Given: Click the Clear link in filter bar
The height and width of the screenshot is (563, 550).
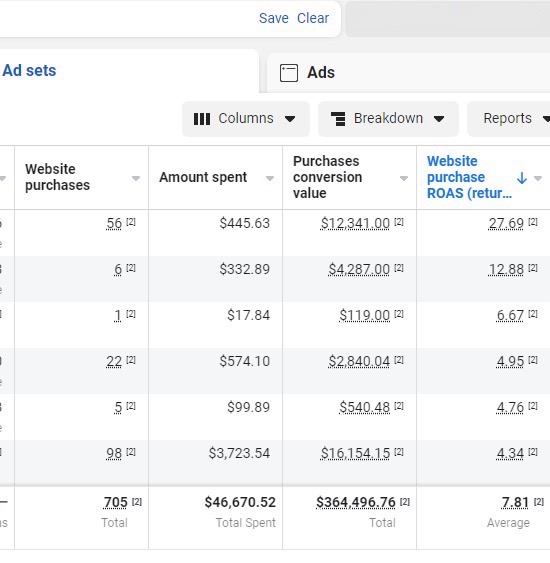Looking at the screenshot, I should pos(313,18).
